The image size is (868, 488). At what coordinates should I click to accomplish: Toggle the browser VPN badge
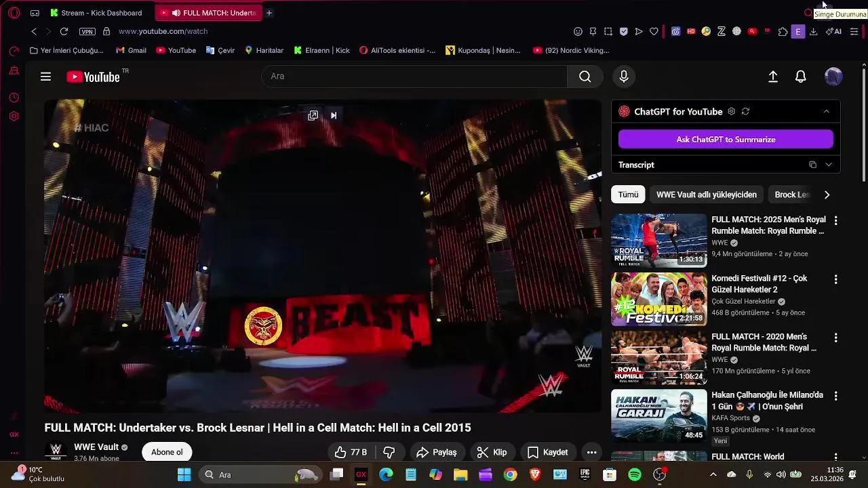coord(87,31)
